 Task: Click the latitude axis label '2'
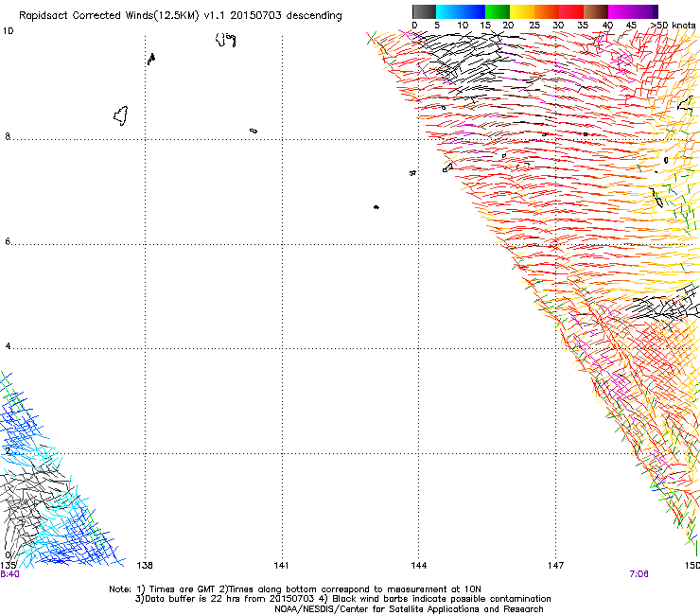click(8, 450)
